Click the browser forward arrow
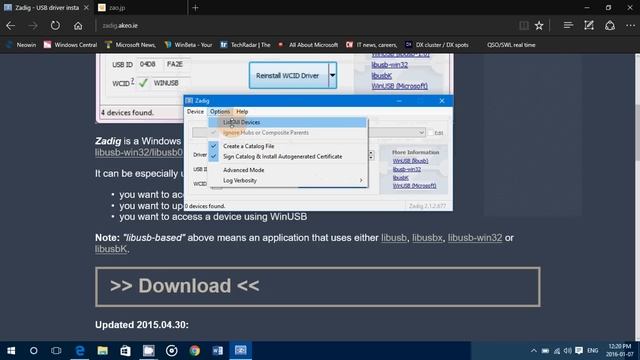640x360 pixels. coord(33,26)
